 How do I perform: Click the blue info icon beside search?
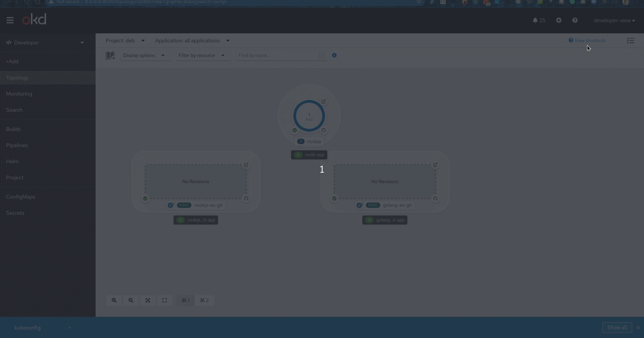point(334,55)
